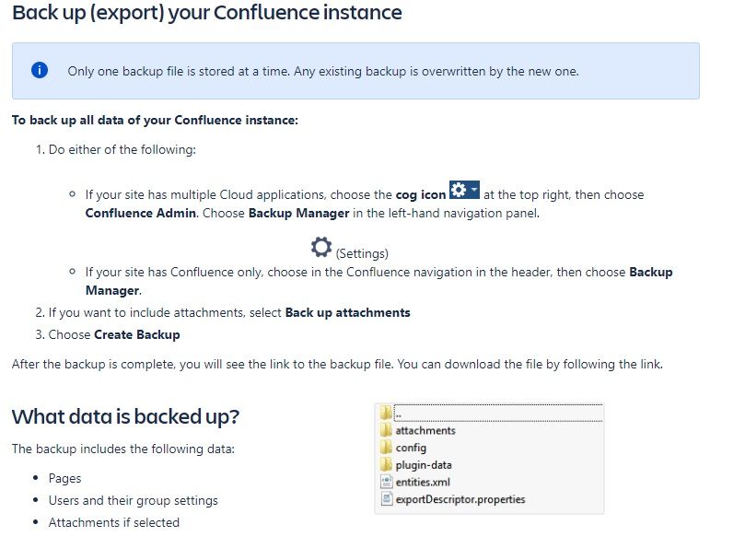Screen dimensions: 745x560
Task: Click the 'Attachments if selected' list item
Action: coord(114,522)
